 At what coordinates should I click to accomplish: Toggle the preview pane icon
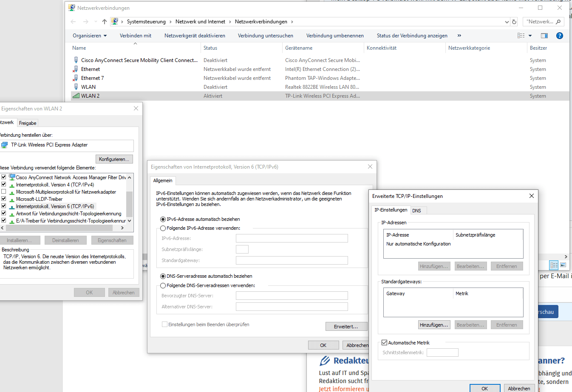544,36
